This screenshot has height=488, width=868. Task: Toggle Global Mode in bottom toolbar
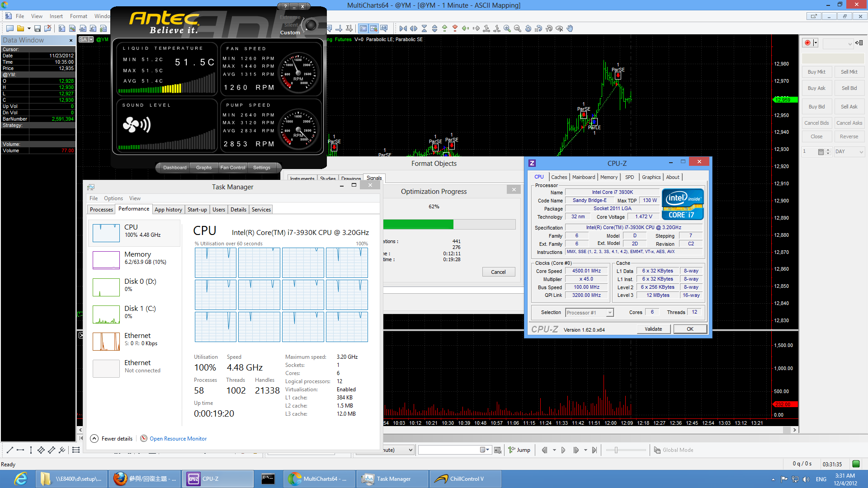point(674,450)
